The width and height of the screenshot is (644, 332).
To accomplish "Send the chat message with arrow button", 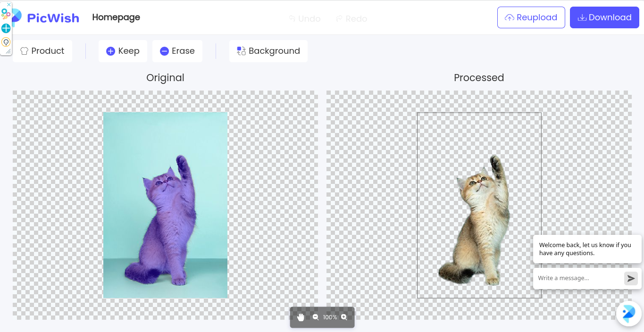I will (x=631, y=278).
